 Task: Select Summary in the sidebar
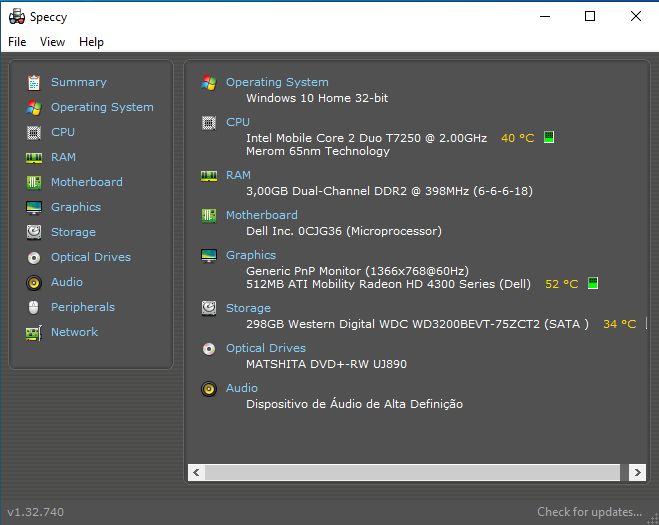point(79,82)
